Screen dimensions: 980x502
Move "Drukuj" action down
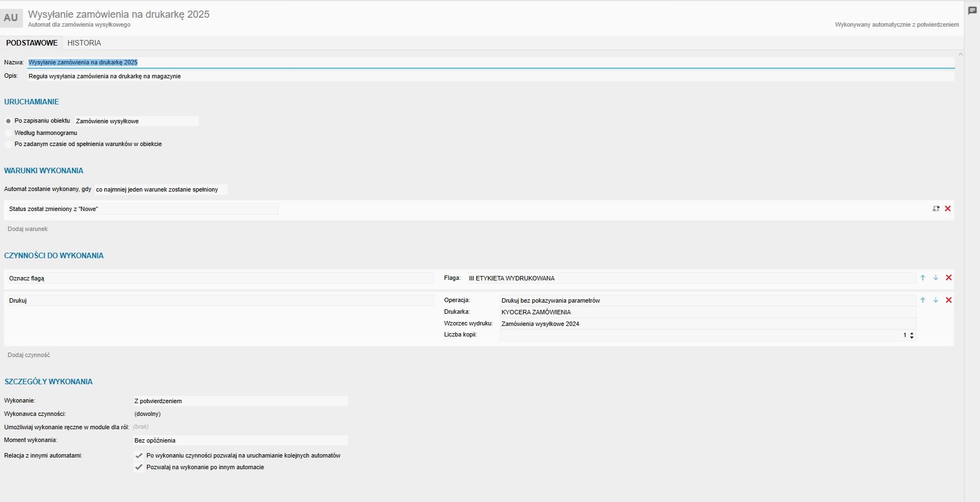[x=936, y=300]
